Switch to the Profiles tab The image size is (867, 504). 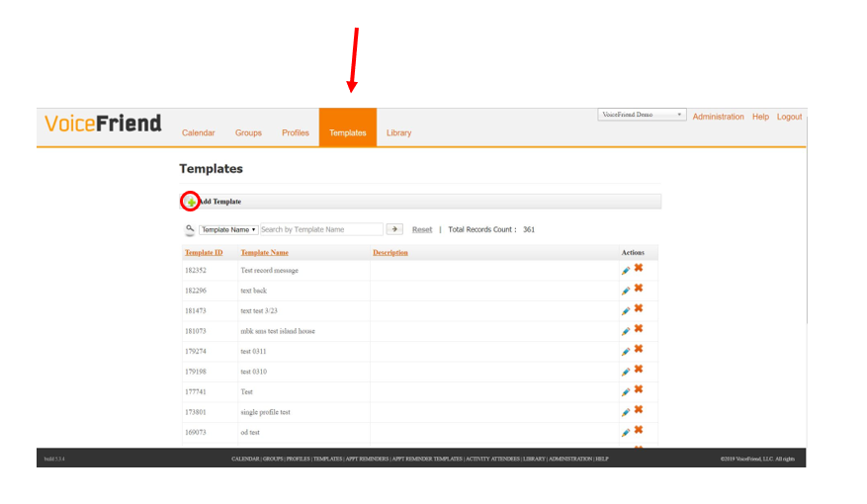(296, 132)
